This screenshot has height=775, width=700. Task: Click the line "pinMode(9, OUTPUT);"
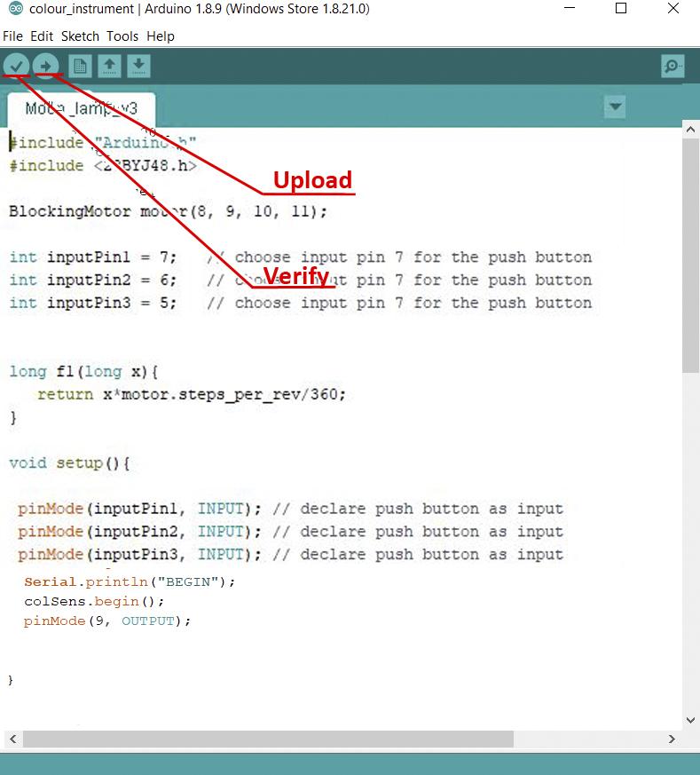coord(107,621)
